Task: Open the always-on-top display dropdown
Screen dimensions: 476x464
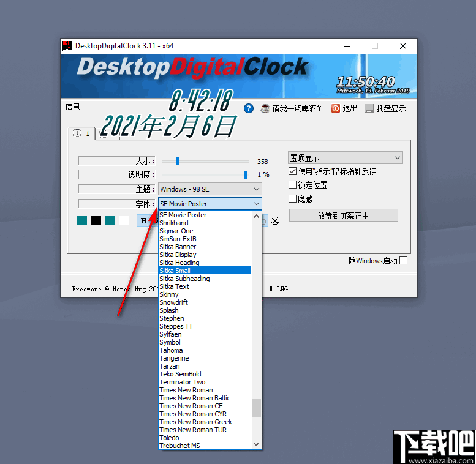Action: tap(345, 158)
